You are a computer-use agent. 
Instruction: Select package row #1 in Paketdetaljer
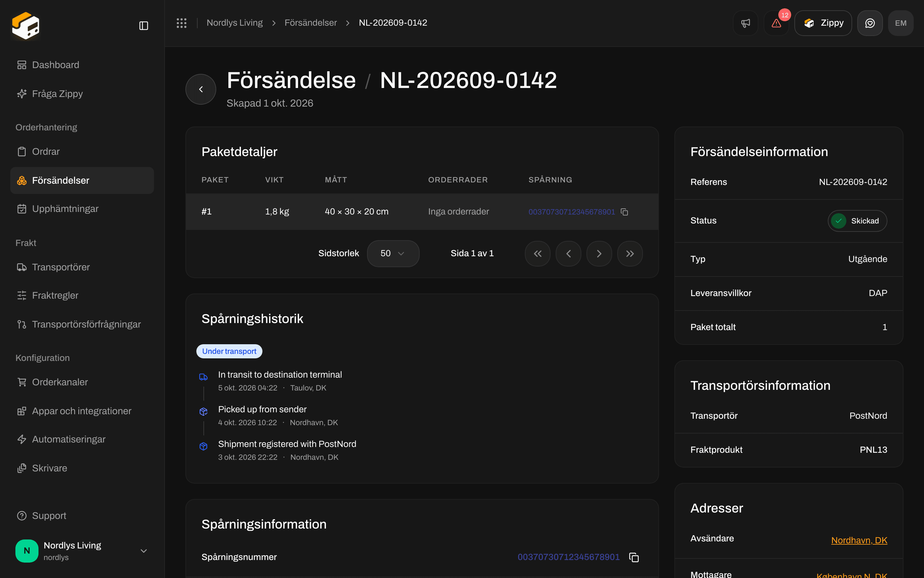point(422,211)
